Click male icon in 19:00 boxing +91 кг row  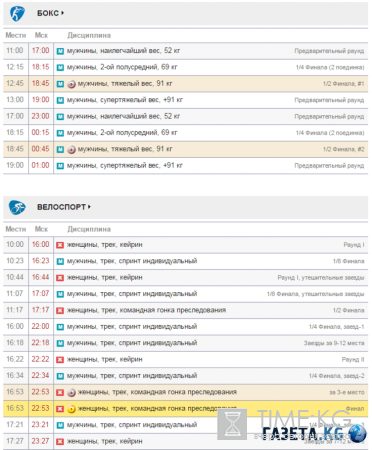point(60,100)
